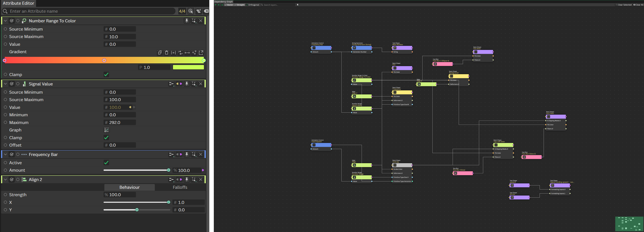The width and height of the screenshot is (644, 232).
Task: Click Clear All in Dependency Graph
Action: point(638,5)
